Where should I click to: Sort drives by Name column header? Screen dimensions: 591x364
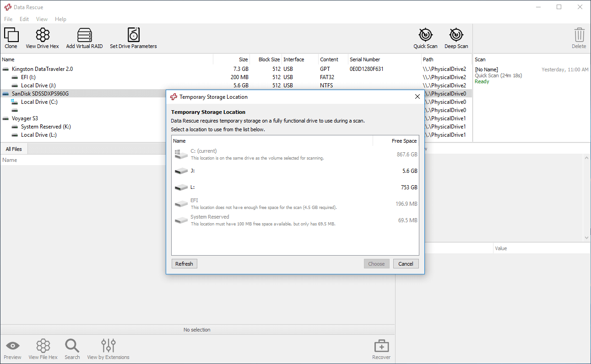(107, 59)
